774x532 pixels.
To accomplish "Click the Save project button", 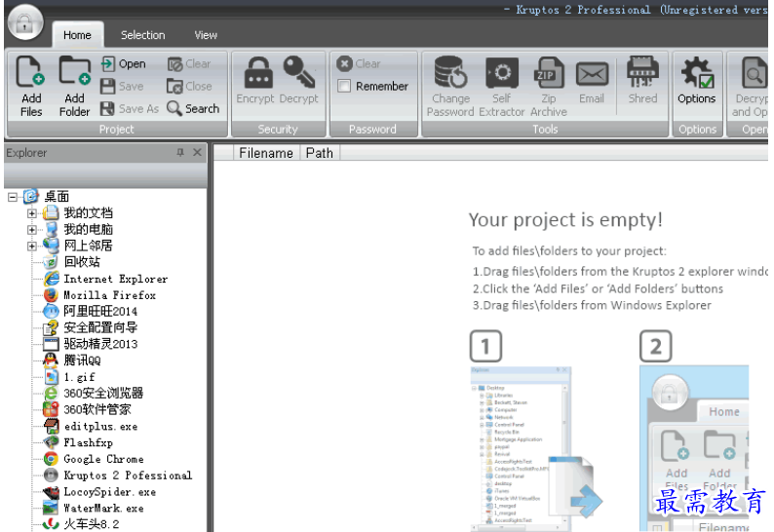I will click(122, 87).
